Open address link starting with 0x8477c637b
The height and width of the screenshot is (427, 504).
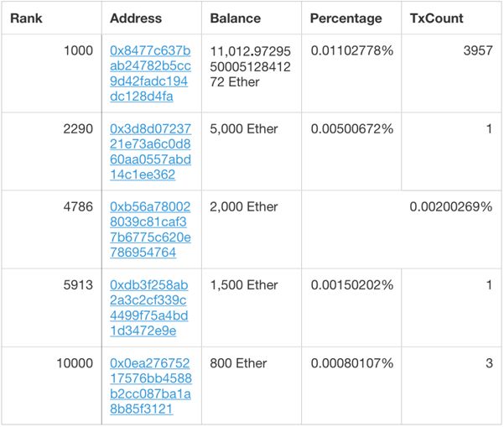[x=150, y=74]
